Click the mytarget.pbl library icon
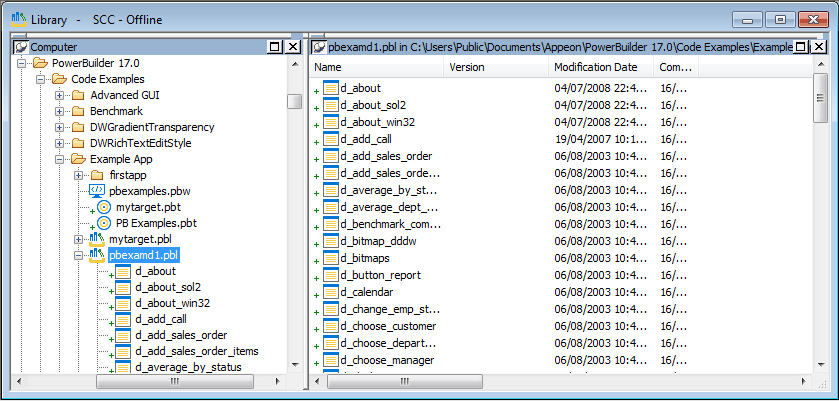This screenshot has height=401, width=839. 97,239
